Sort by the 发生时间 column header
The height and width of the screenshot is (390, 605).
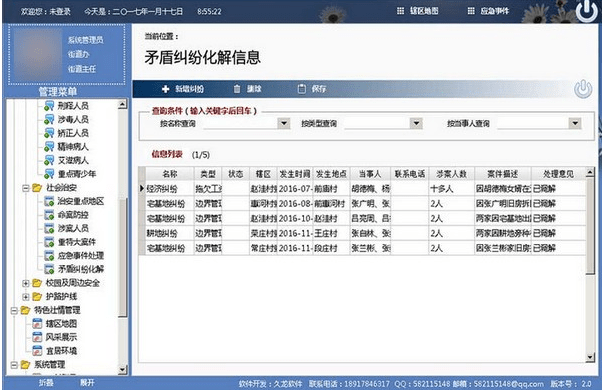pyautogui.click(x=295, y=174)
